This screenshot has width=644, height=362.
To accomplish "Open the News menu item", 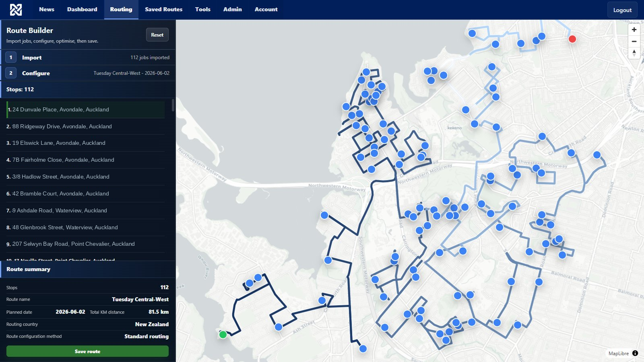I will [47, 9].
